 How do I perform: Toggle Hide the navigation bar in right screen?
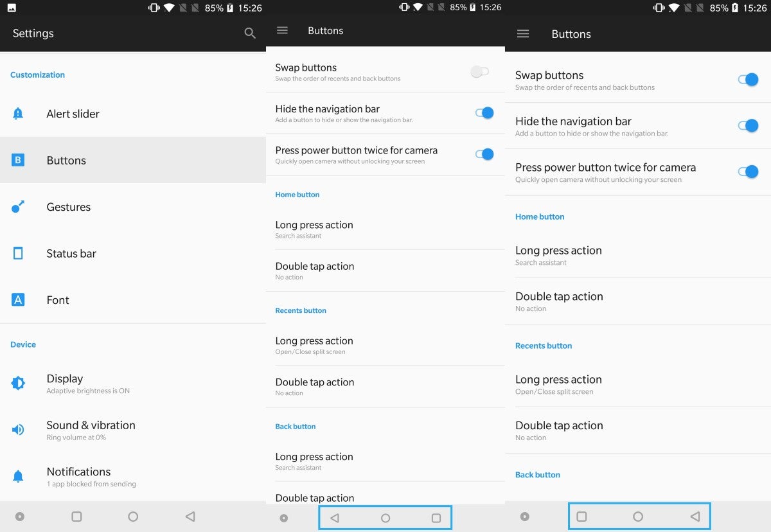[x=748, y=126]
